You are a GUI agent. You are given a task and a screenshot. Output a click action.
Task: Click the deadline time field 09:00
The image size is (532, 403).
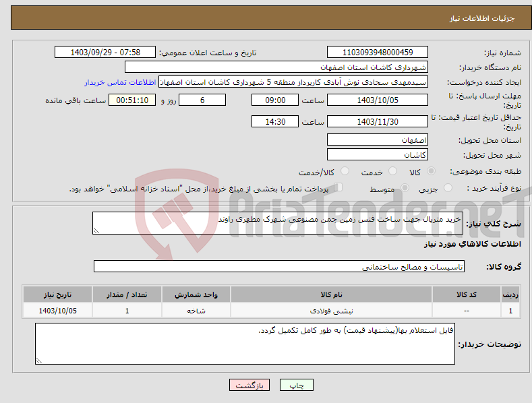(275, 100)
